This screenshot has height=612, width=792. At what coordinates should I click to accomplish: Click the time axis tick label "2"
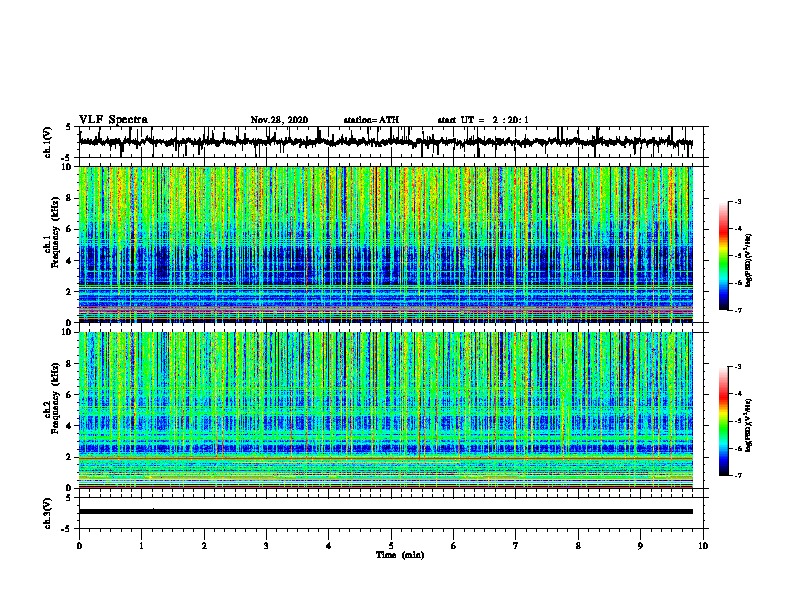point(204,546)
